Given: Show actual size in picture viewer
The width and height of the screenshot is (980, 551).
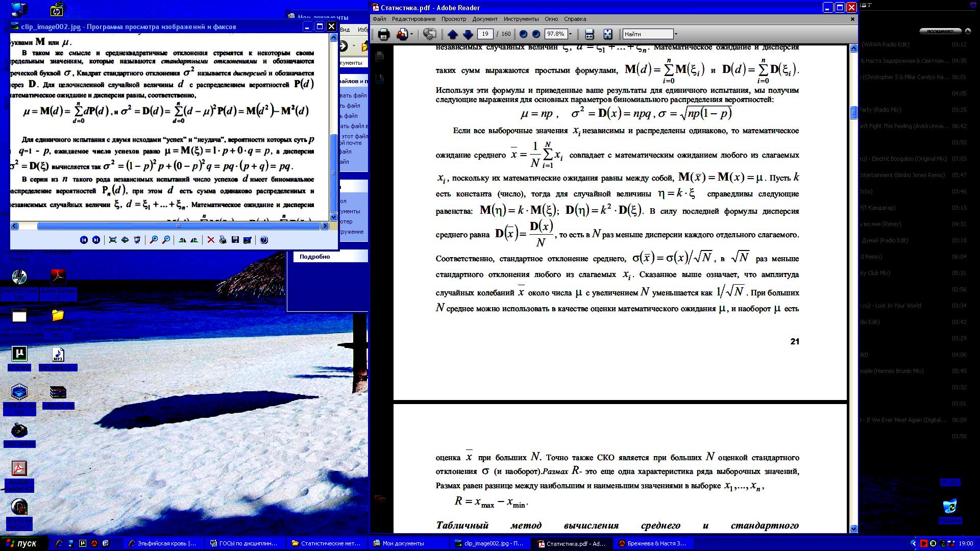Looking at the screenshot, I should tap(125, 240).
